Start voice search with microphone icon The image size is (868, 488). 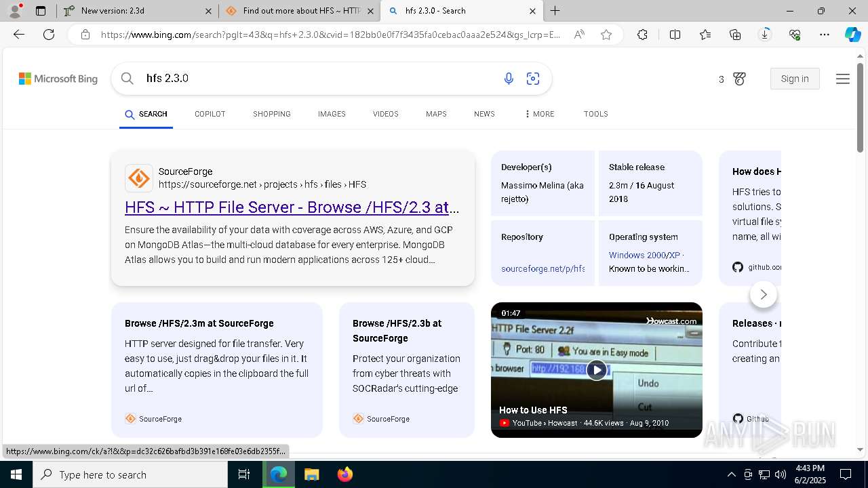509,79
